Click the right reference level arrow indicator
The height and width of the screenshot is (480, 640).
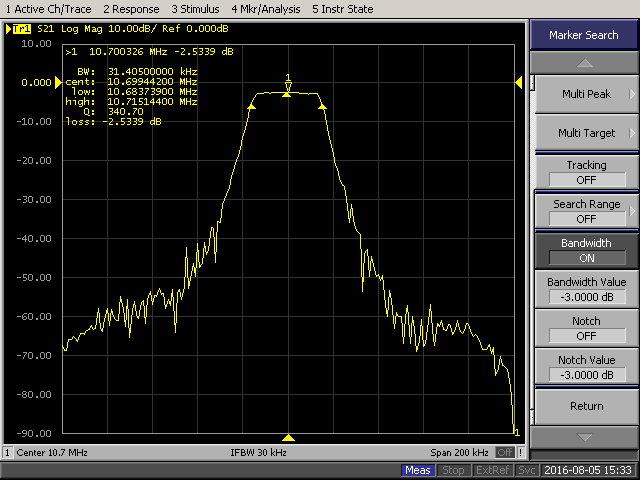click(519, 82)
